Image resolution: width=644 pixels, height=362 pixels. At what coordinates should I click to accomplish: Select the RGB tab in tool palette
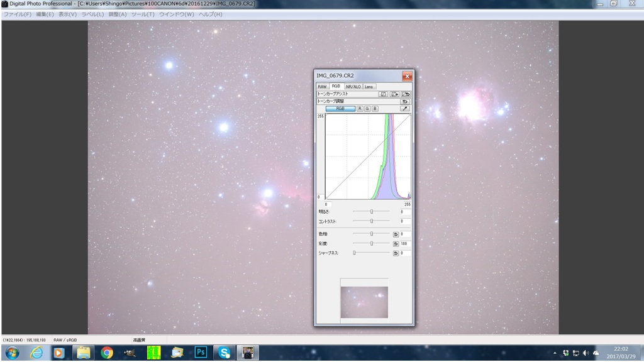tap(336, 86)
